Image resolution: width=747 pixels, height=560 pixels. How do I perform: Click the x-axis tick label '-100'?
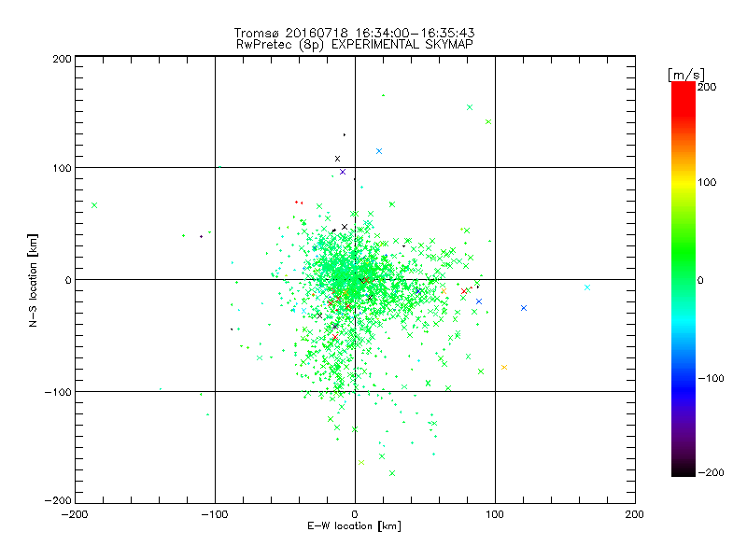(215, 514)
